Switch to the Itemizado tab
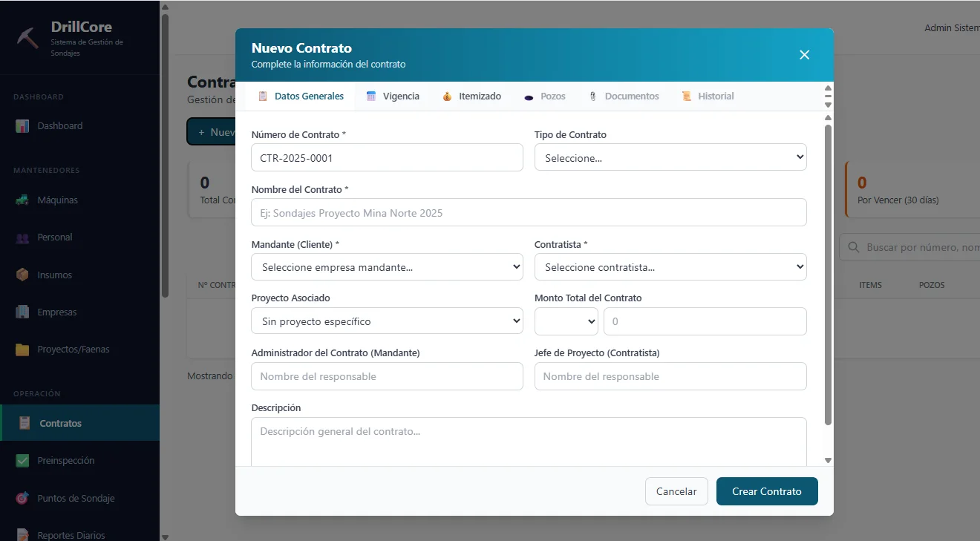This screenshot has width=980, height=541. 471,96
